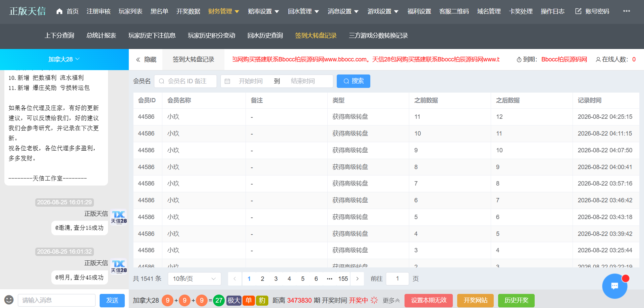Click the double-chevron hide icon
Image resolution: width=644 pixels, height=308 pixels.
pos(138,60)
